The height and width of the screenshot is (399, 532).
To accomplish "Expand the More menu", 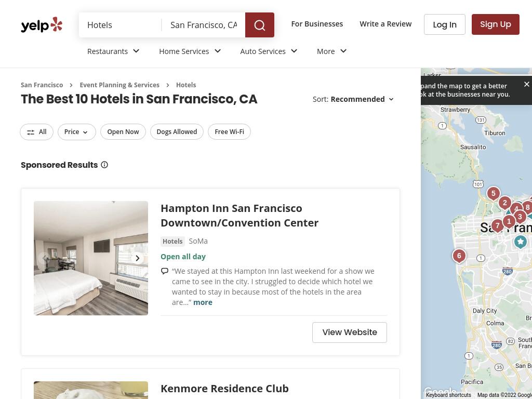I will 332,51.
